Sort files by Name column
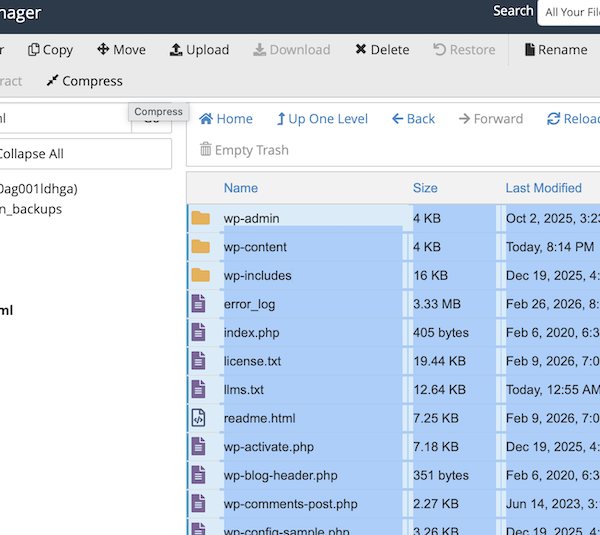The image size is (600, 535). pyautogui.click(x=241, y=188)
